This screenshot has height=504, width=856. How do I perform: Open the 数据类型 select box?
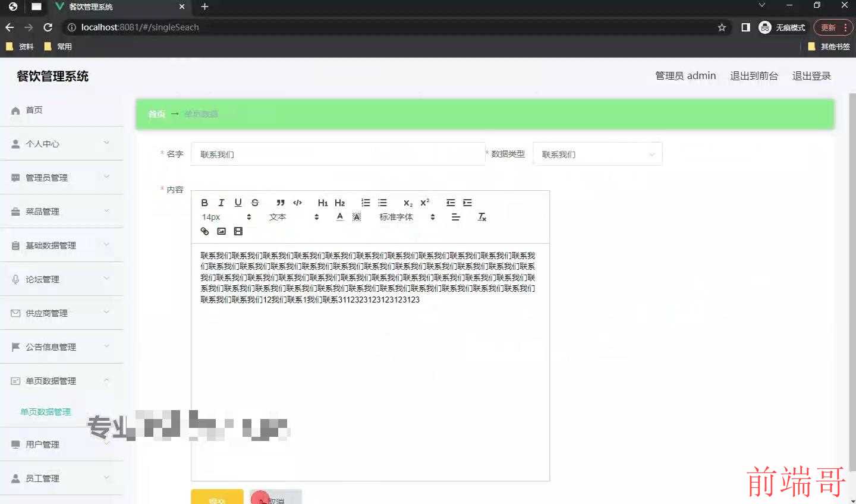coord(597,154)
